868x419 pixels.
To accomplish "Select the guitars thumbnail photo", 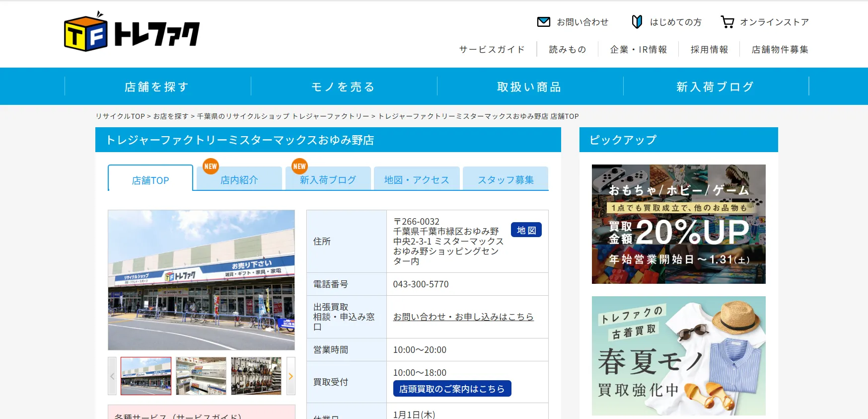I will click(256, 376).
